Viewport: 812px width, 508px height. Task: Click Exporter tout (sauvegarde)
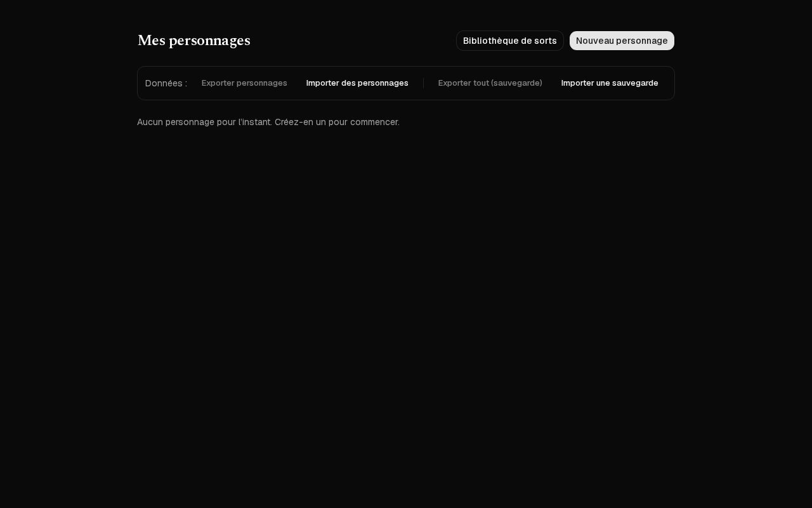coord(490,83)
